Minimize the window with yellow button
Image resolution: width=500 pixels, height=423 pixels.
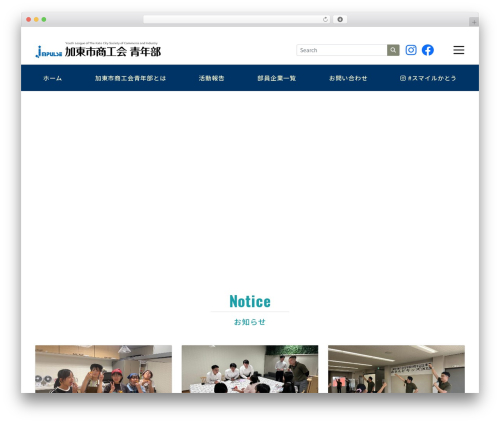36,20
